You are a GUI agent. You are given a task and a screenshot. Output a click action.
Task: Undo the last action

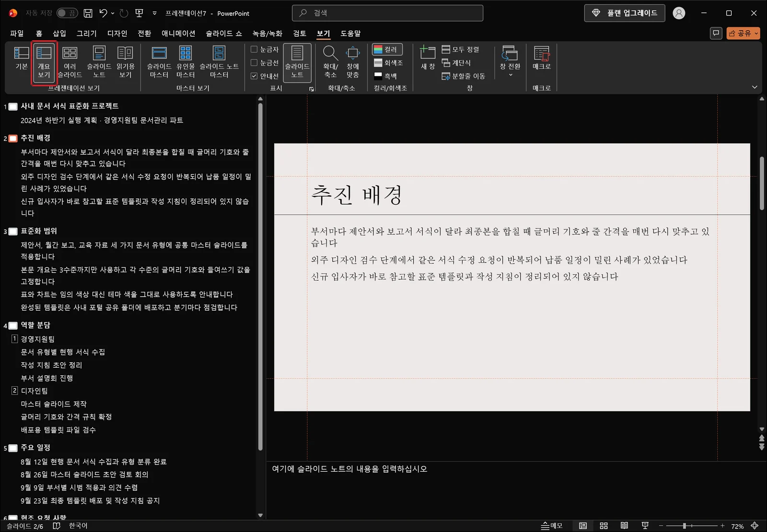coord(103,13)
